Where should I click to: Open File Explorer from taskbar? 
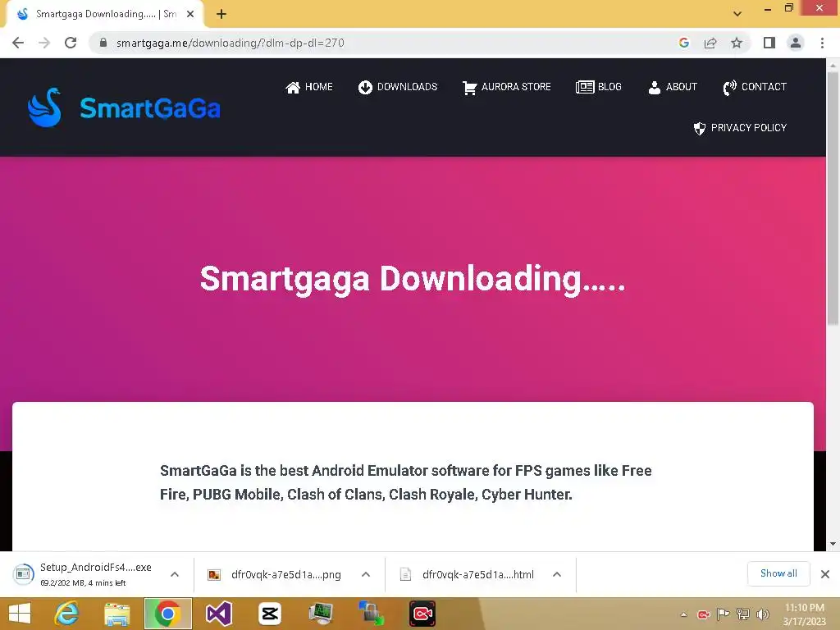(116, 614)
